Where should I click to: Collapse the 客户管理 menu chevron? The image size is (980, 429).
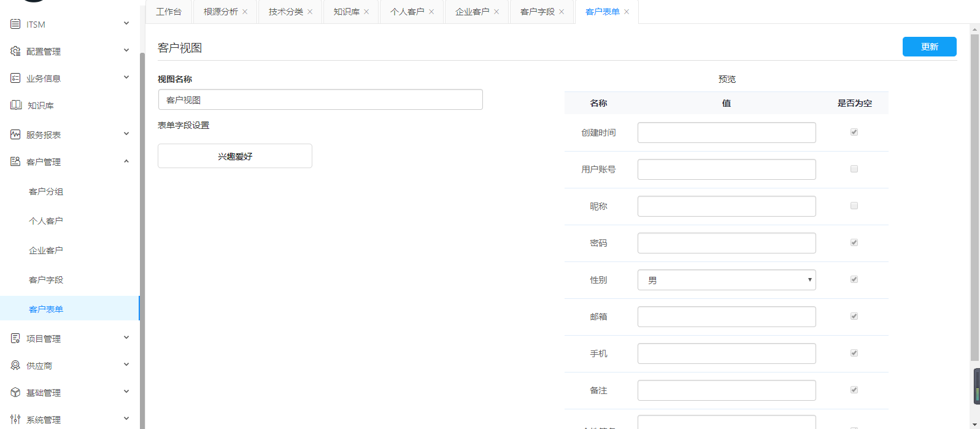126,161
